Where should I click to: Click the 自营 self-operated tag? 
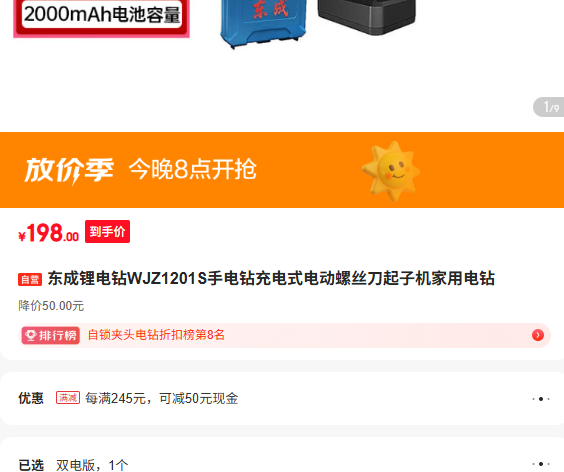click(30, 280)
